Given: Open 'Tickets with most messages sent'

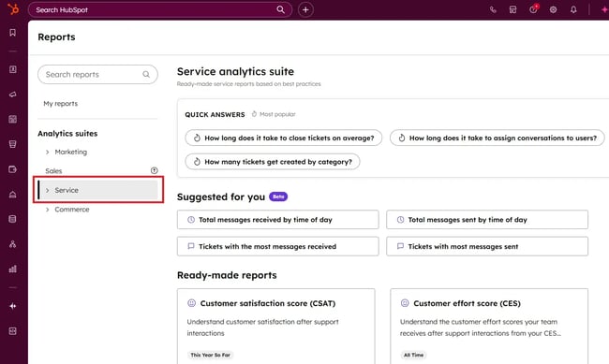Looking at the screenshot, I should pyautogui.click(x=487, y=246).
